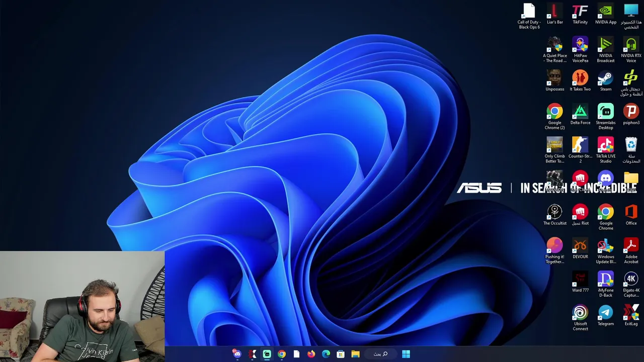Open the Windows Start menu
This screenshot has width=644, height=362.
click(406, 354)
